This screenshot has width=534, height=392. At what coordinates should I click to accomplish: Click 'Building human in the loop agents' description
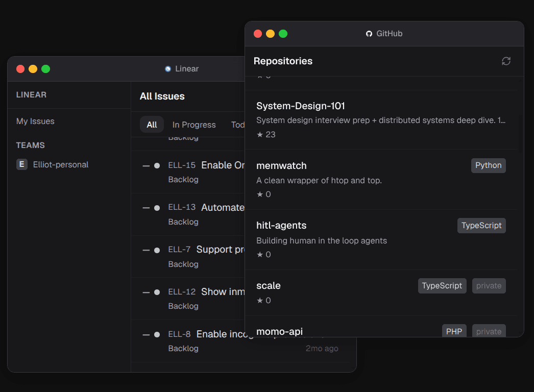pyautogui.click(x=322, y=240)
